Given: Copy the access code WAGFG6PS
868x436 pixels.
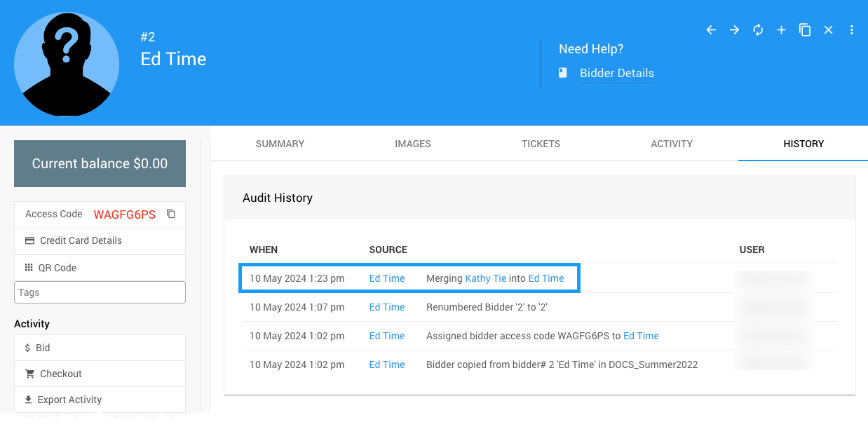Looking at the screenshot, I should point(171,214).
